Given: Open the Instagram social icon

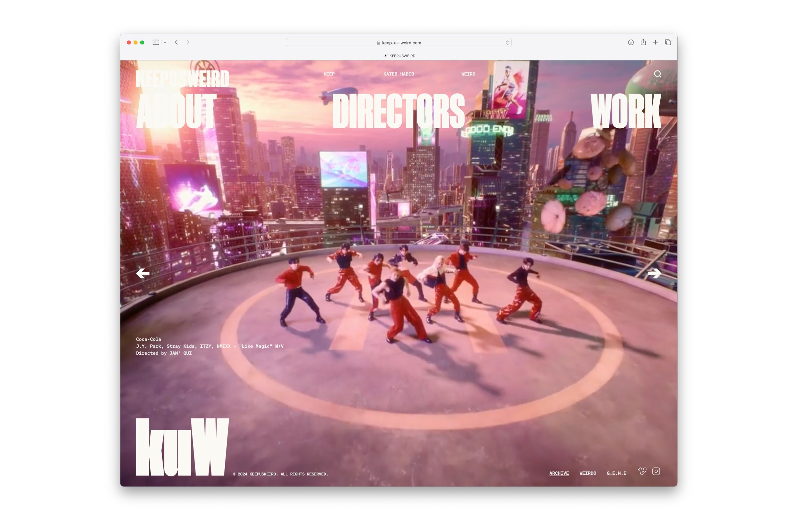Looking at the screenshot, I should (x=656, y=471).
